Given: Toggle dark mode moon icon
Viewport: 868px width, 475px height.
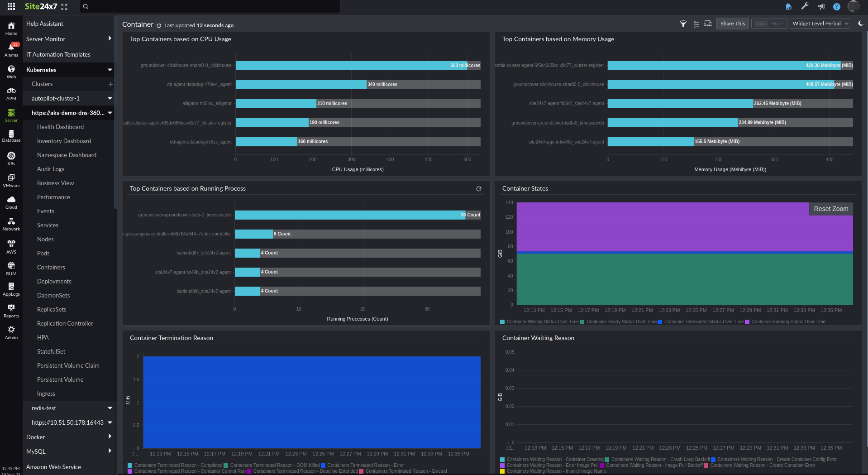Looking at the screenshot, I should click(x=860, y=24).
